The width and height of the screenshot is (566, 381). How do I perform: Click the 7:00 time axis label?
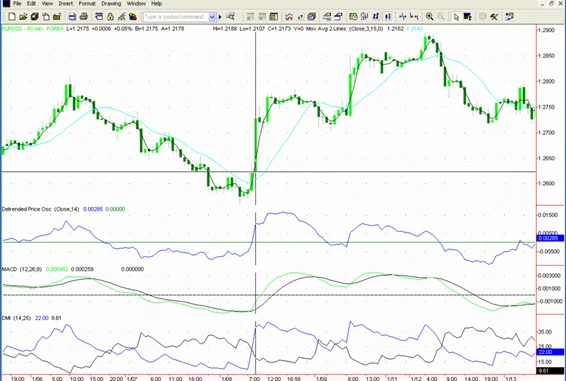tap(254, 378)
